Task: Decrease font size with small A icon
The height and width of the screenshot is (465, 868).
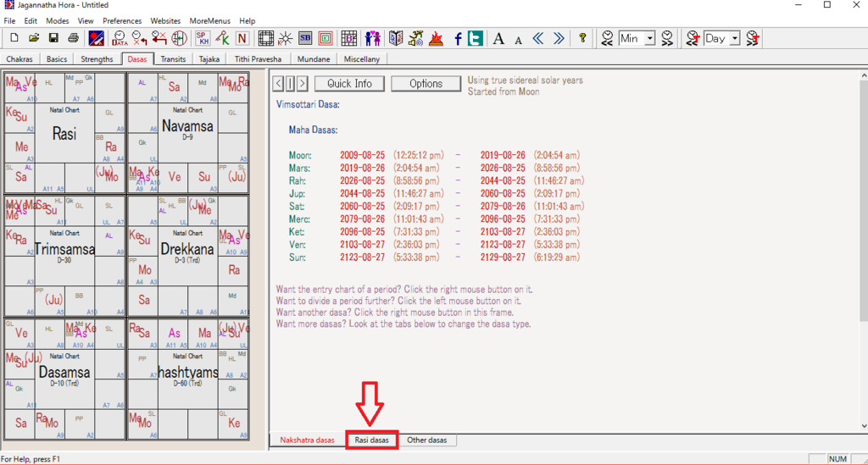Action: [x=518, y=40]
